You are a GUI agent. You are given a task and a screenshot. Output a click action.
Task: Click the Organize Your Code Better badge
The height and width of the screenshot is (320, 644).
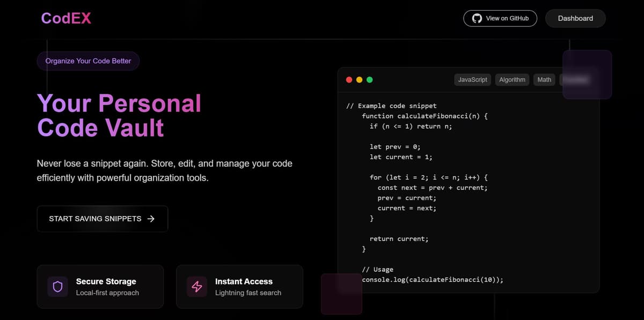point(88,61)
